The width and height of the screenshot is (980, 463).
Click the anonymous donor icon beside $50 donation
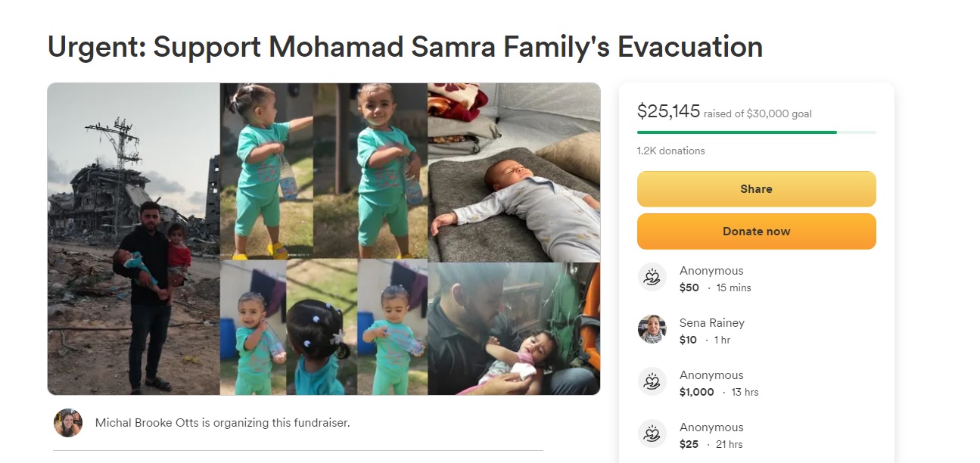(652, 278)
